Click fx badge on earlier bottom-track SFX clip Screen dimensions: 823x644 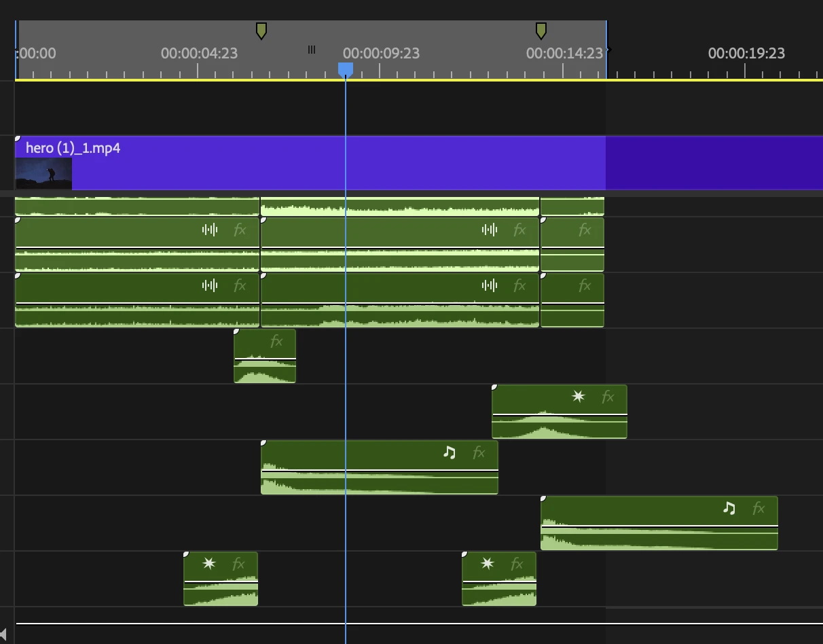(x=238, y=564)
